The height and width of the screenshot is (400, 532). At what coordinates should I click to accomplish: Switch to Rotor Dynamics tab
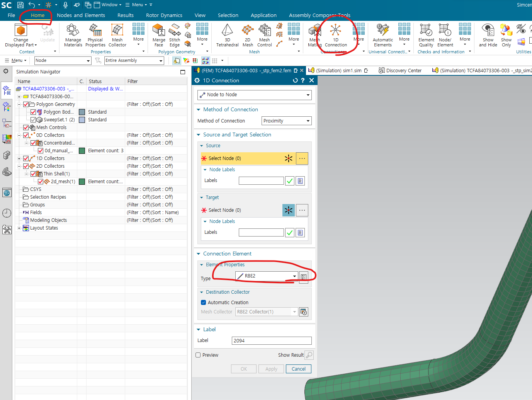pyautogui.click(x=164, y=15)
